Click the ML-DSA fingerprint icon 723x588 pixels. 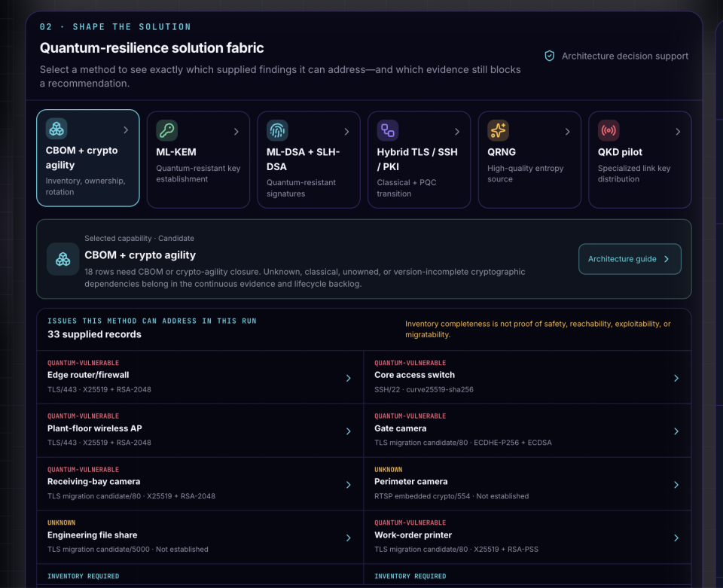click(277, 130)
